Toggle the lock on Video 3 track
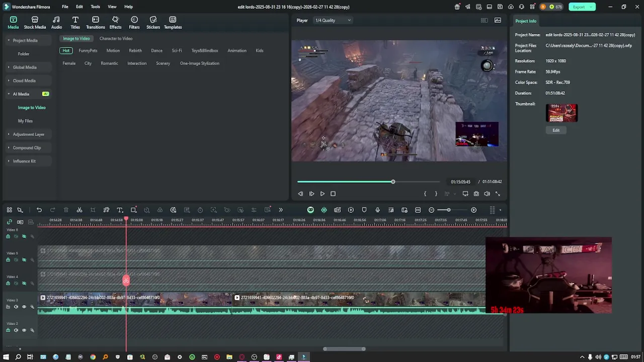644x362 pixels. coord(8,307)
